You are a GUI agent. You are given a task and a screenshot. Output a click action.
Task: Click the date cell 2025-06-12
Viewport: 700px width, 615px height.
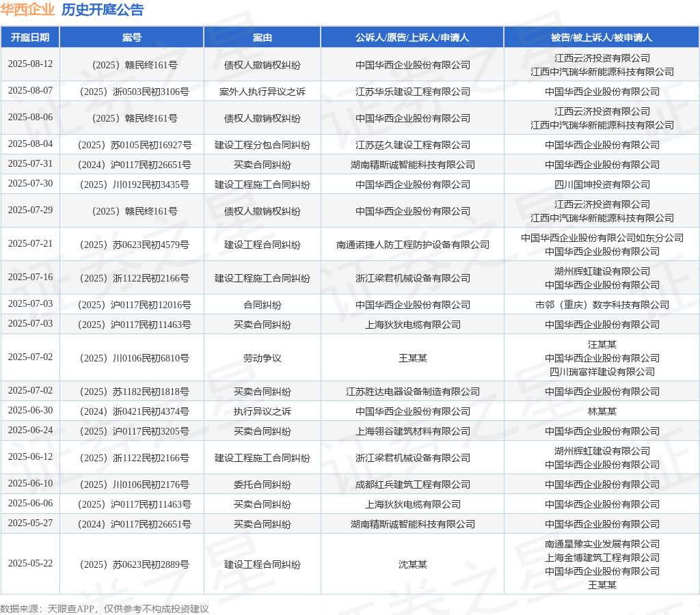point(30,457)
